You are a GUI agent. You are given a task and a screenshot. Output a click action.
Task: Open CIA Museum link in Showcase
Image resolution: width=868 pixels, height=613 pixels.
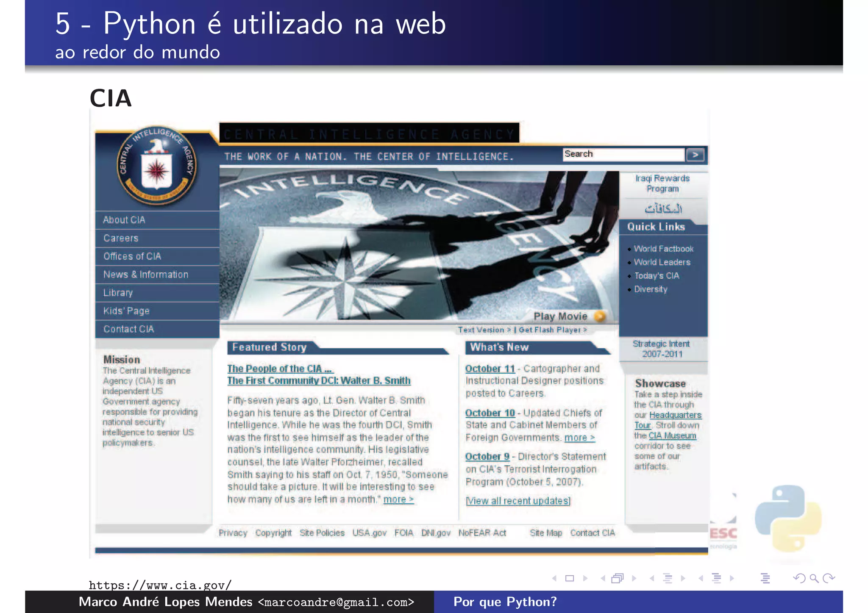[x=672, y=435]
